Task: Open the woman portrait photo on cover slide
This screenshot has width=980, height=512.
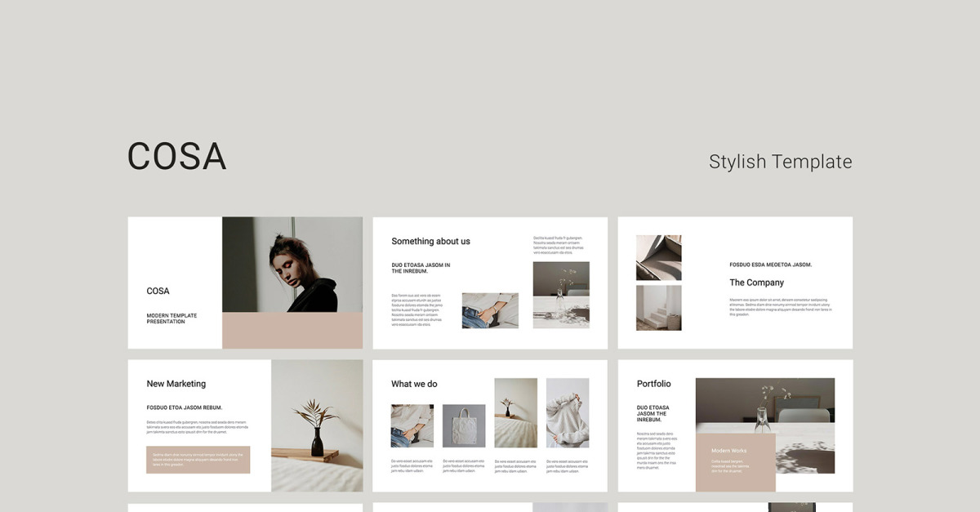Action: [x=292, y=264]
